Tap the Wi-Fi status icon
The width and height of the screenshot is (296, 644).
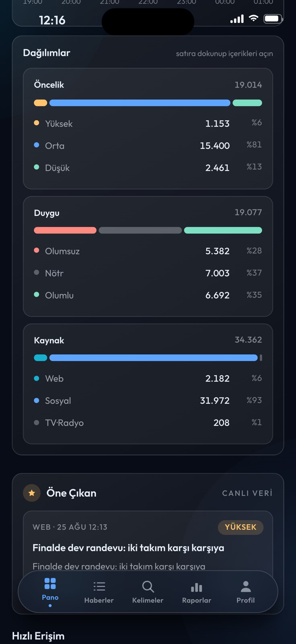[x=253, y=19]
